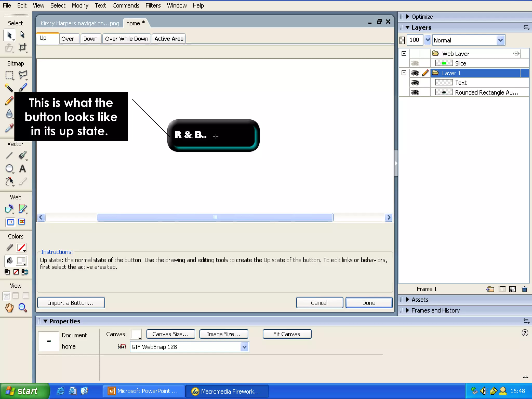Pick the Zoom magnifier tool
532x399 pixels.
coord(23,308)
